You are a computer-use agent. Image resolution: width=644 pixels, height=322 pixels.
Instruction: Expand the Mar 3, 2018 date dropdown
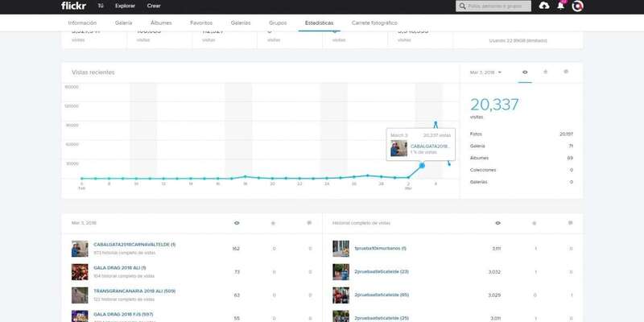485,72
